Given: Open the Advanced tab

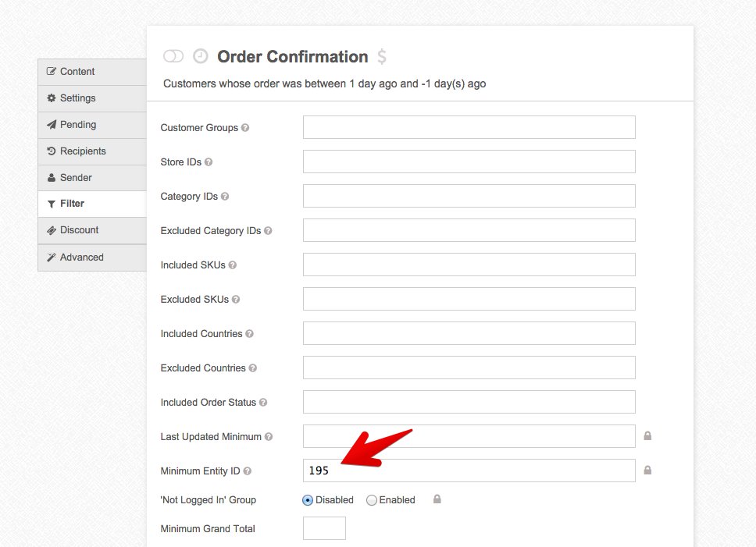Looking at the screenshot, I should click(92, 258).
